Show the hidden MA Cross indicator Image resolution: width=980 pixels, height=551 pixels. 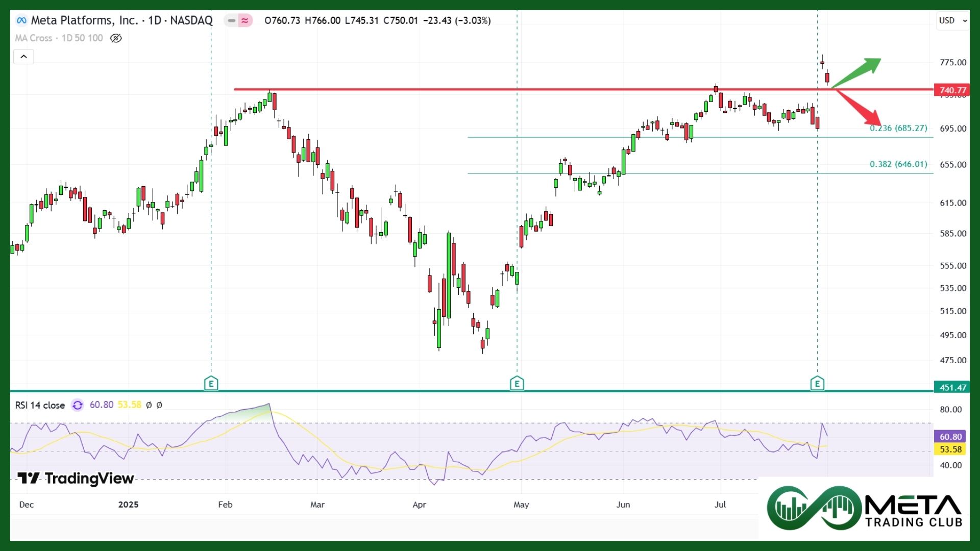pos(116,38)
